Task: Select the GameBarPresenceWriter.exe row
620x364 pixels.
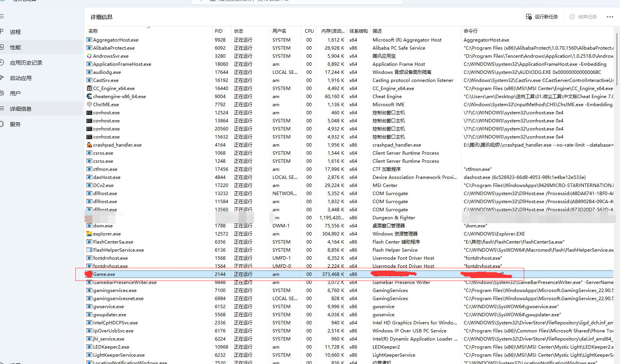Action: 349,282
